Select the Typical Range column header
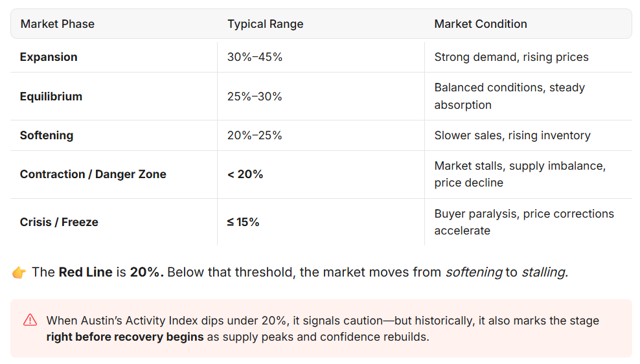640x364 pixels. (265, 24)
